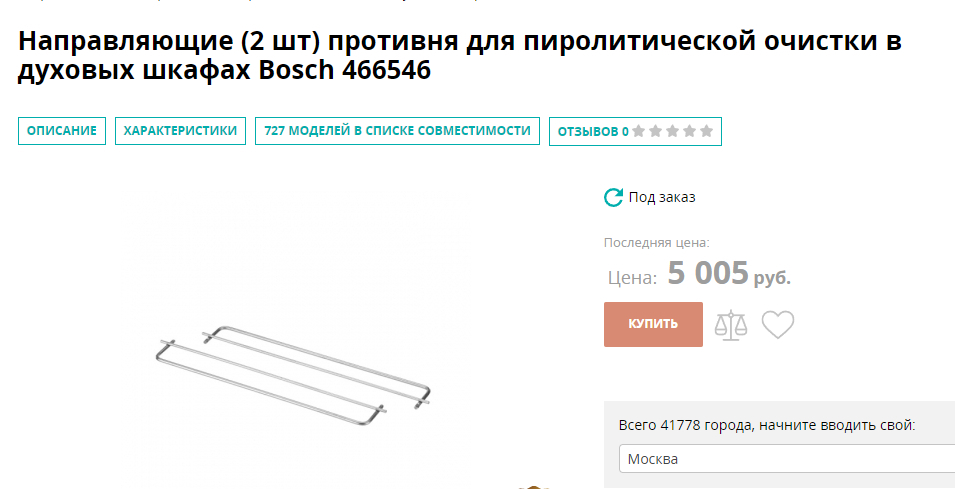Screen dimensions: 955x489
Task: Focus the city field containing Москва
Action: click(x=787, y=459)
